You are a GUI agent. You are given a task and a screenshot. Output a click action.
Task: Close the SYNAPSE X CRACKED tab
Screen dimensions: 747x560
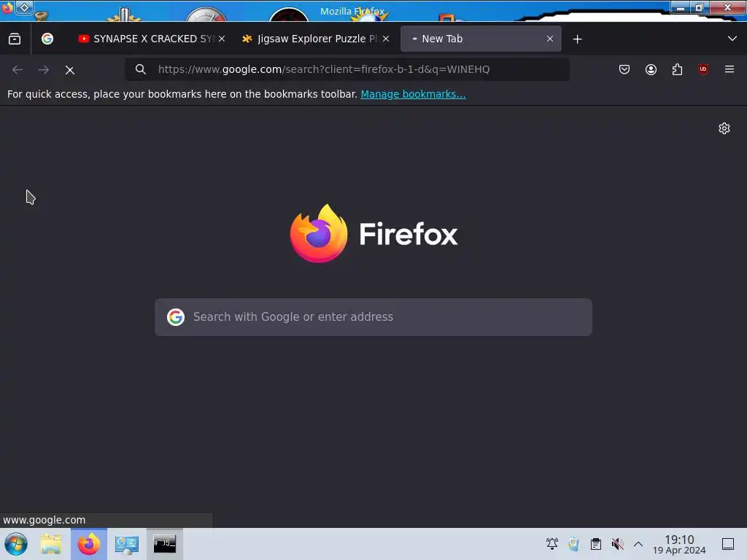(222, 39)
